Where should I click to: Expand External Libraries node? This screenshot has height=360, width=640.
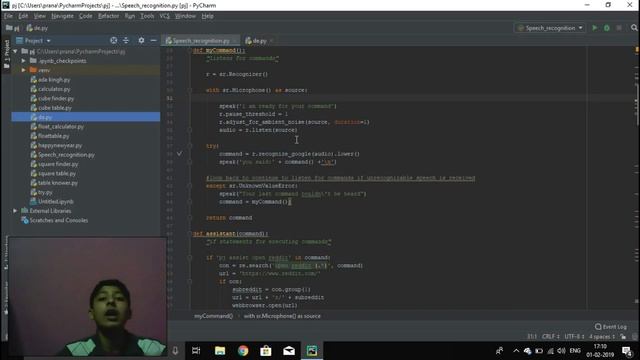pos(16,211)
